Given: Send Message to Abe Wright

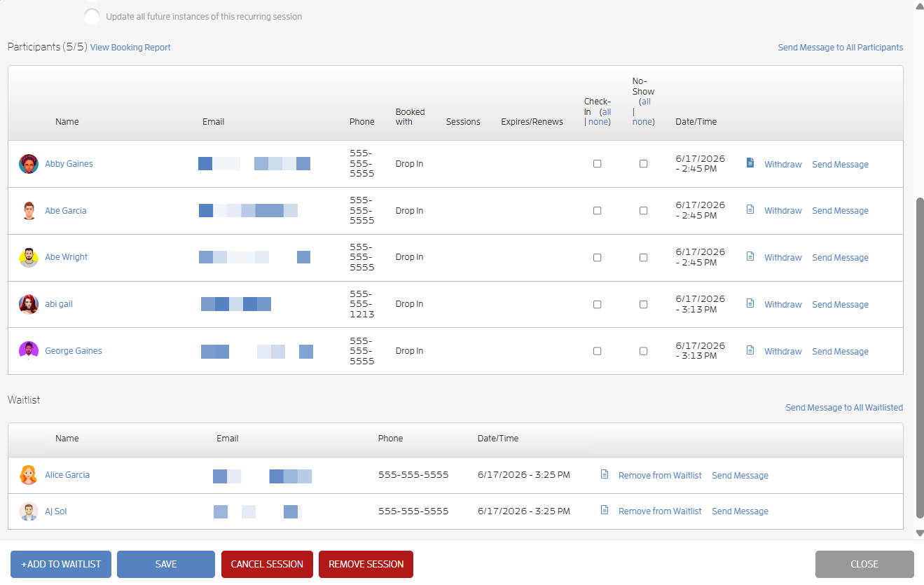Looking at the screenshot, I should pos(840,258).
